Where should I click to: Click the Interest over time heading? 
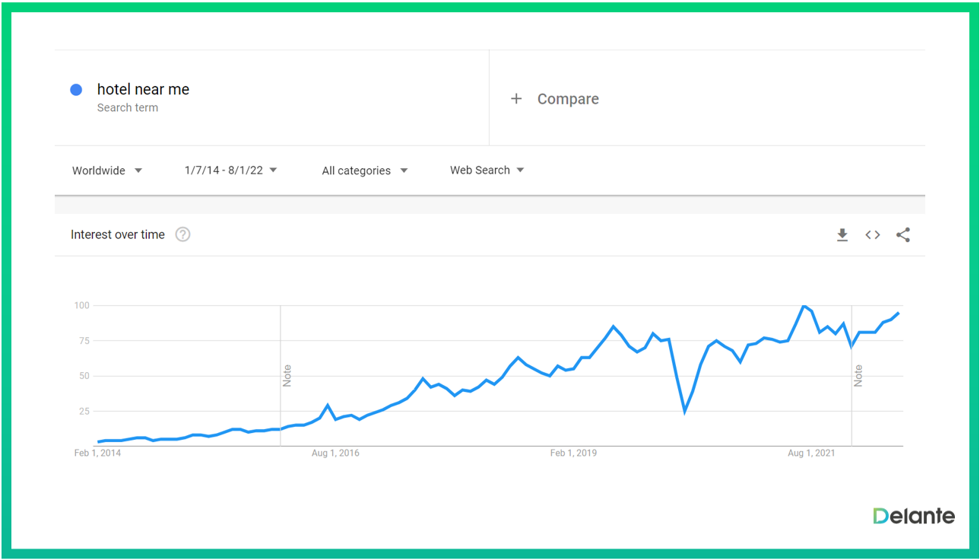118,234
